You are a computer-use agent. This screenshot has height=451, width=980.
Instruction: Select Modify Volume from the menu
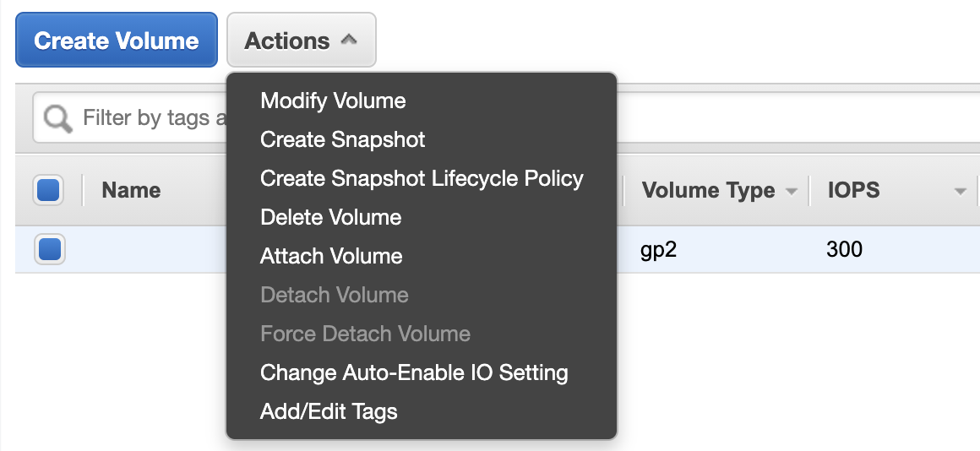pos(333,101)
